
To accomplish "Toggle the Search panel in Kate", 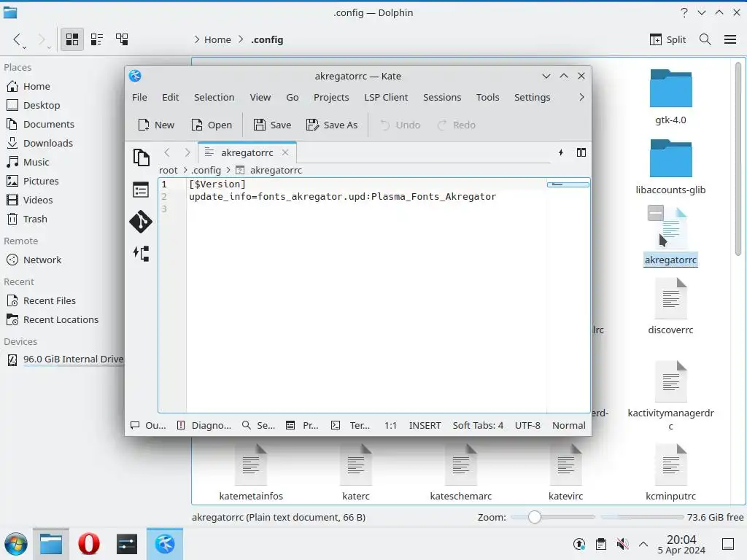I will click(258, 425).
